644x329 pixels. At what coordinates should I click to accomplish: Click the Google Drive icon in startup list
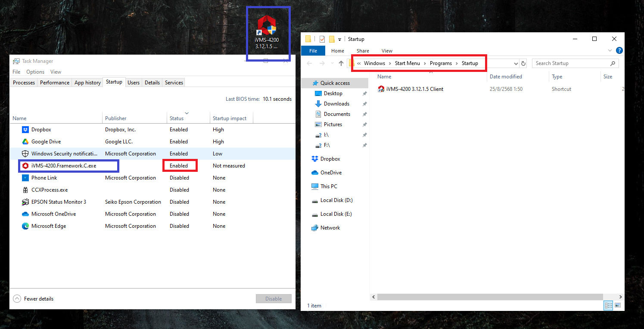[25, 142]
